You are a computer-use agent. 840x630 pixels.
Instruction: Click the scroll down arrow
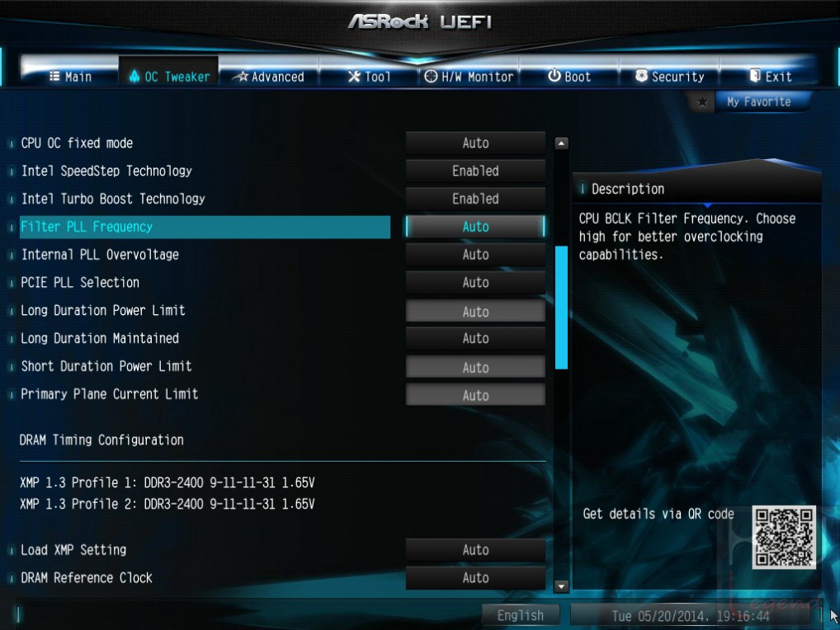pyautogui.click(x=561, y=586)
